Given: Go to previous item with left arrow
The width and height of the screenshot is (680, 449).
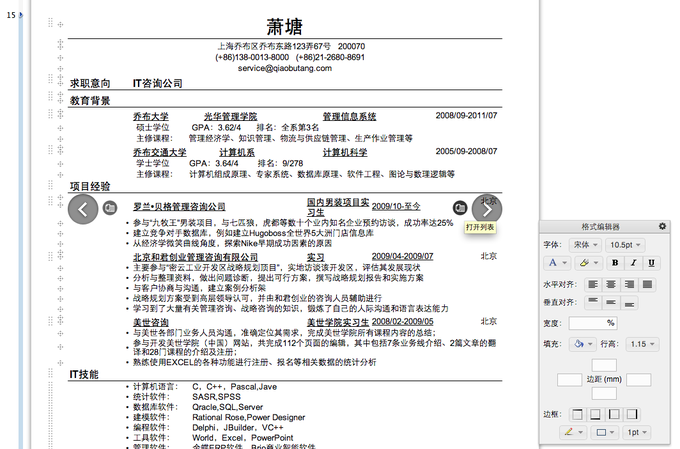Looking at the screenshot, I should coord(83,210).
